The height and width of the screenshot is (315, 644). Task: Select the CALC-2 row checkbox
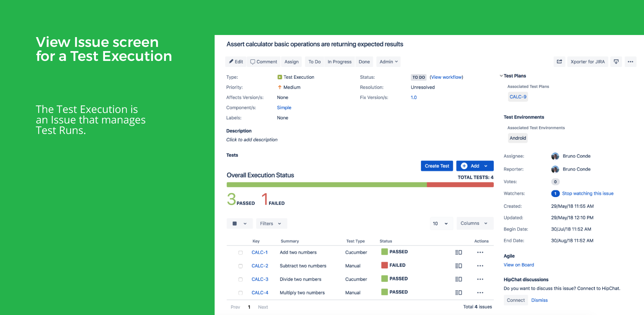(x=240, y=266)
